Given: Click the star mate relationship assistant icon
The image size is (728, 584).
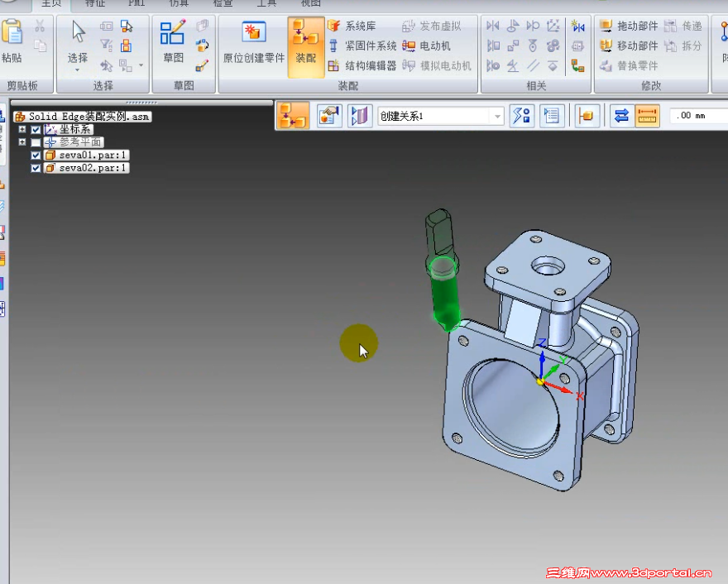Looking at the screenshot, I should (578, 26).
